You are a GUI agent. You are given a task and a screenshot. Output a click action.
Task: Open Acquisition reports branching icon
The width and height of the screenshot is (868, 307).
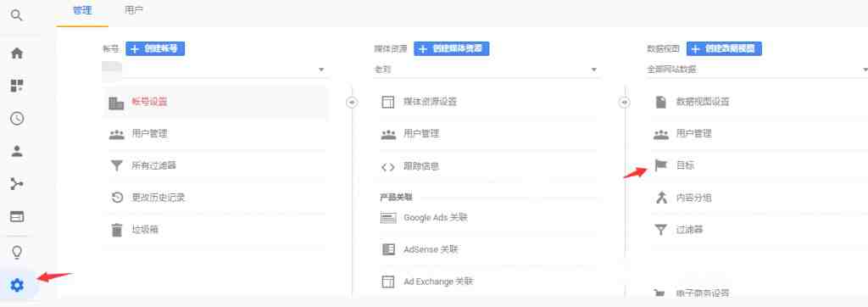coord(17,183)
